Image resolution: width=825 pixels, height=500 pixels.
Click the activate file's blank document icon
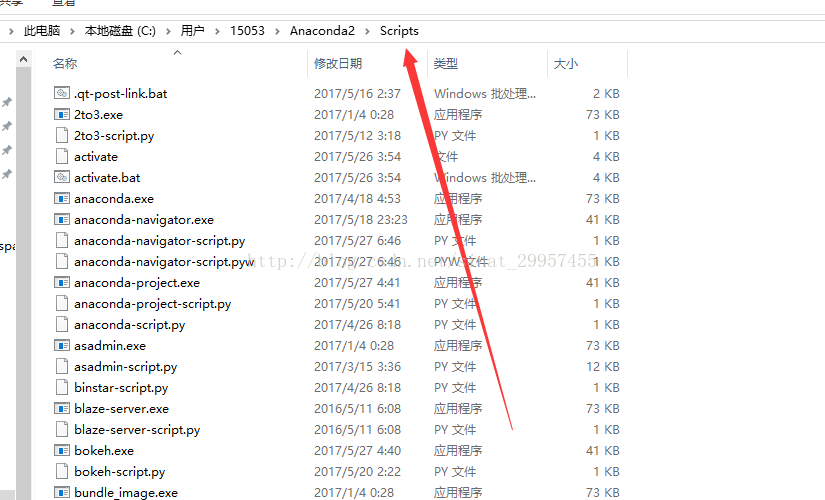point(62,156)
